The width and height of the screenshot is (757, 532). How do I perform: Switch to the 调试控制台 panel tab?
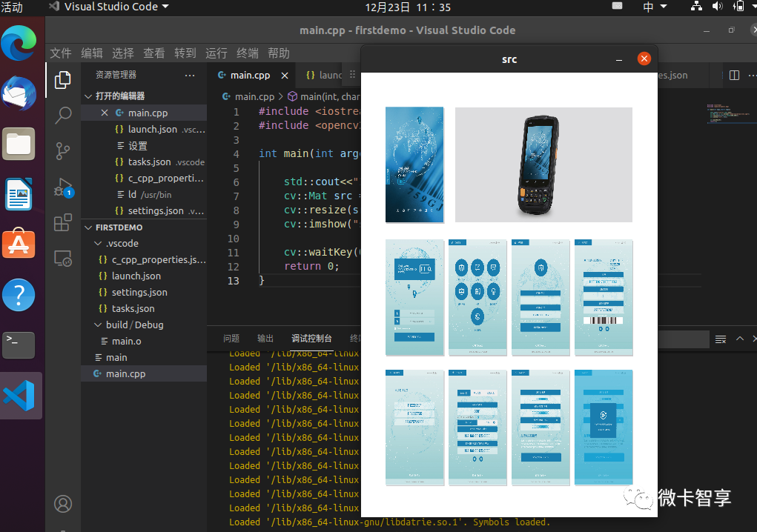click(x=312, y=339)
